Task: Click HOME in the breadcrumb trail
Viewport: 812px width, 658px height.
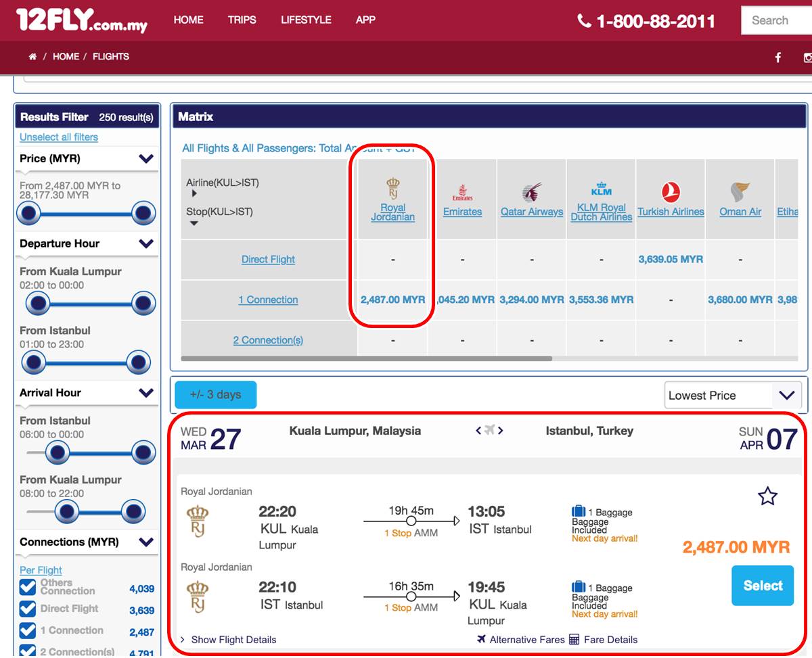Action: tap(66, 57)
